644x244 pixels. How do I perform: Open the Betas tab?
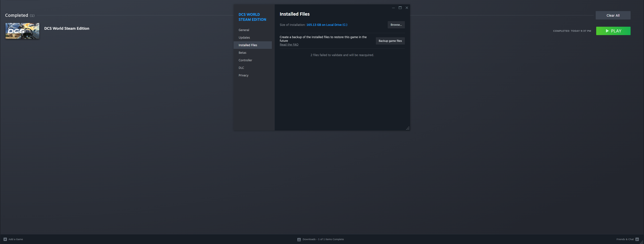tap(253, 53)
